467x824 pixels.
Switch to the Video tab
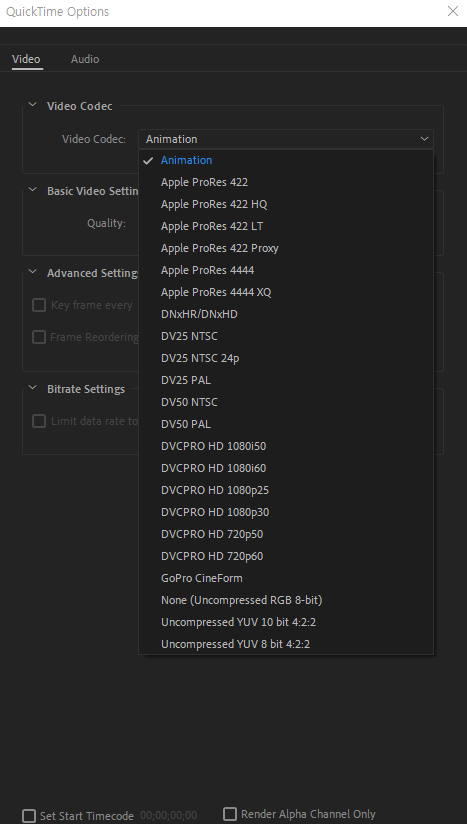(26, 59)
